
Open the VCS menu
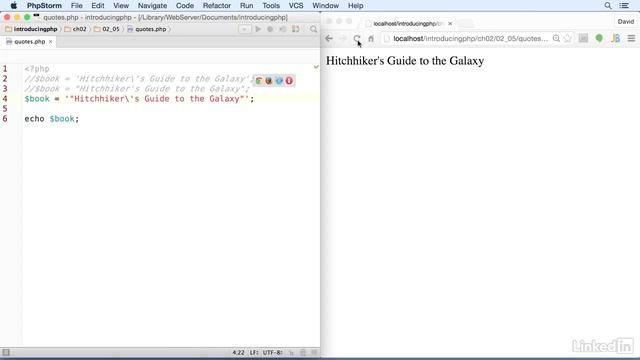pos(296,6)
